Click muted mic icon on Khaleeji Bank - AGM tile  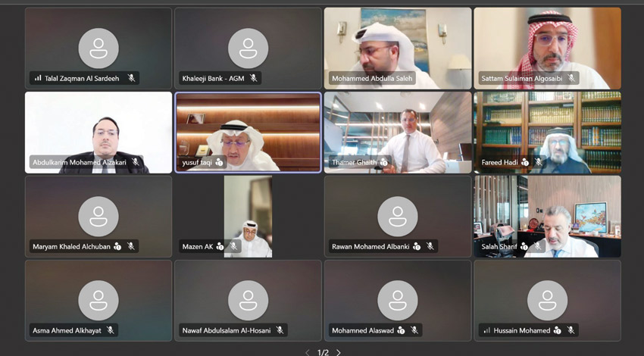pos(254,78)
